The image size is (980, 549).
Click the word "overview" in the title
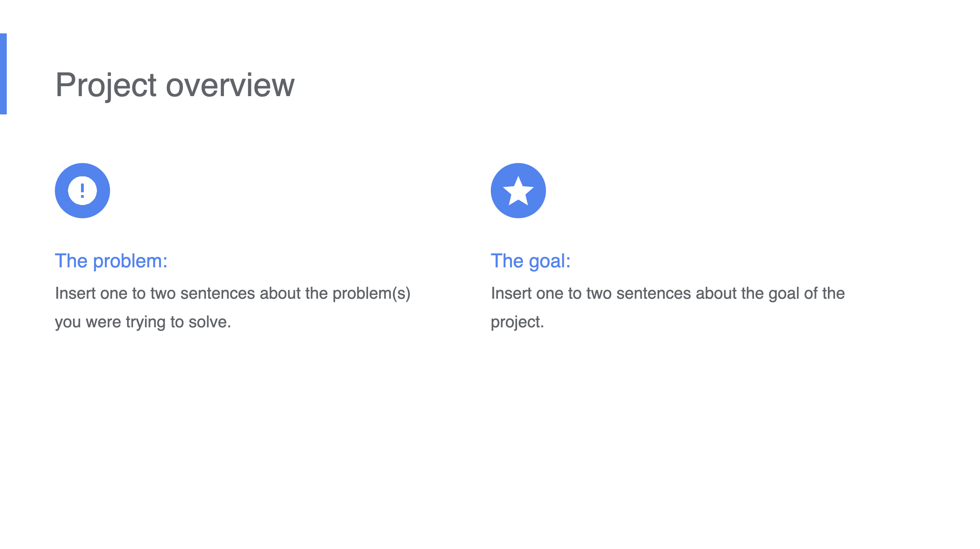[x=230, y=85]
